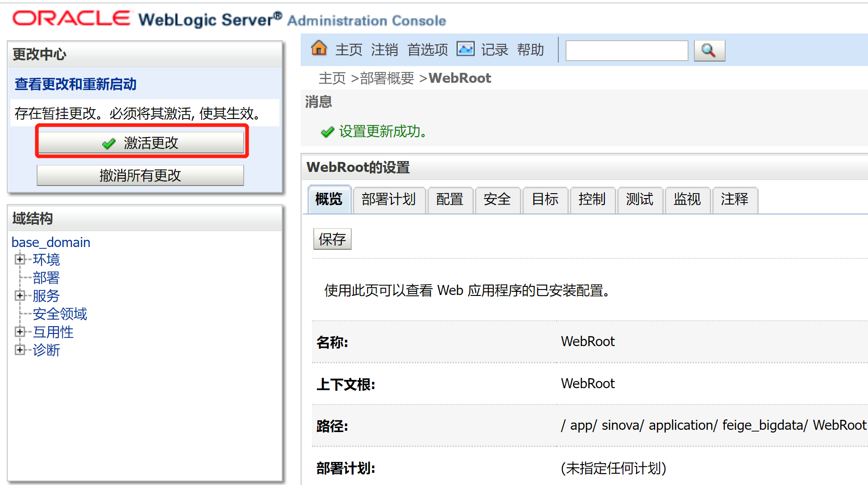
Task: Click the 激活更改 button
Action: click(141, 143)
